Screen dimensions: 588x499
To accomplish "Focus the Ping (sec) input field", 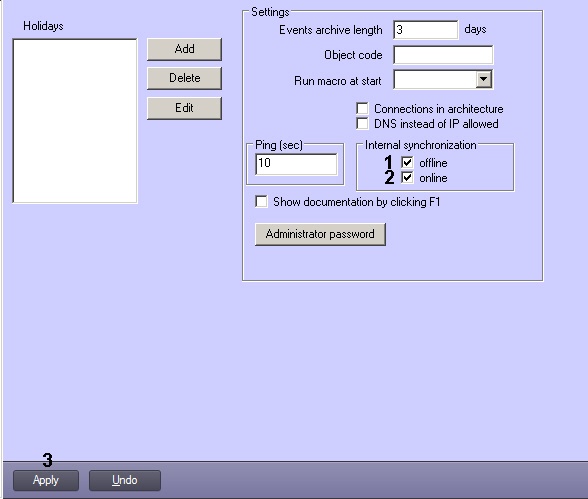I will pyautogui.click(x=296, y=164).
